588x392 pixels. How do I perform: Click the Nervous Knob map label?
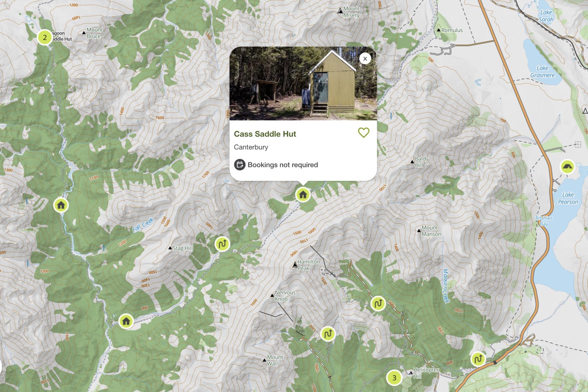pyautogui.click(x=285, y=296)
